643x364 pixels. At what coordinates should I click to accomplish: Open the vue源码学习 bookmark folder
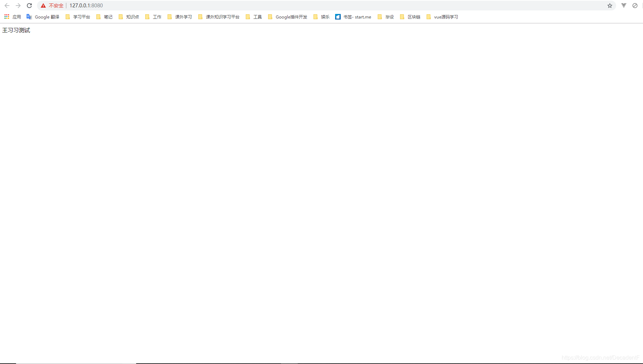(442, 17)
